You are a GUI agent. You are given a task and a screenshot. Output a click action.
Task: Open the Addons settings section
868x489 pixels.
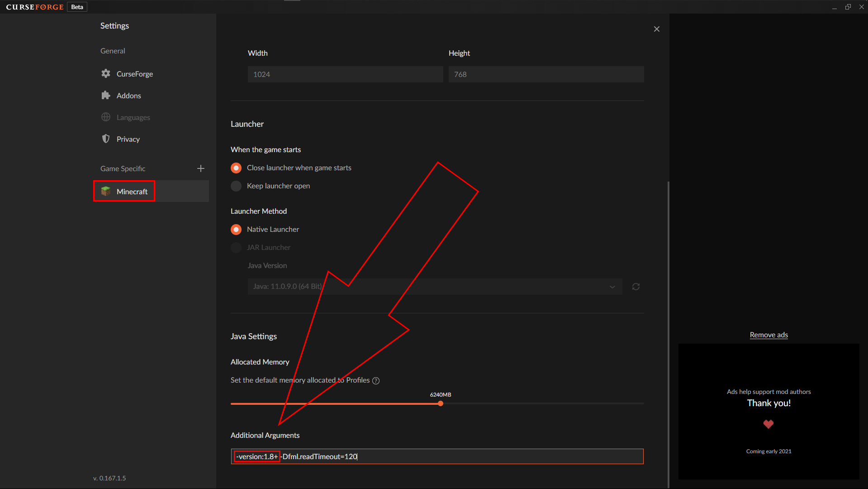[151, 96]
